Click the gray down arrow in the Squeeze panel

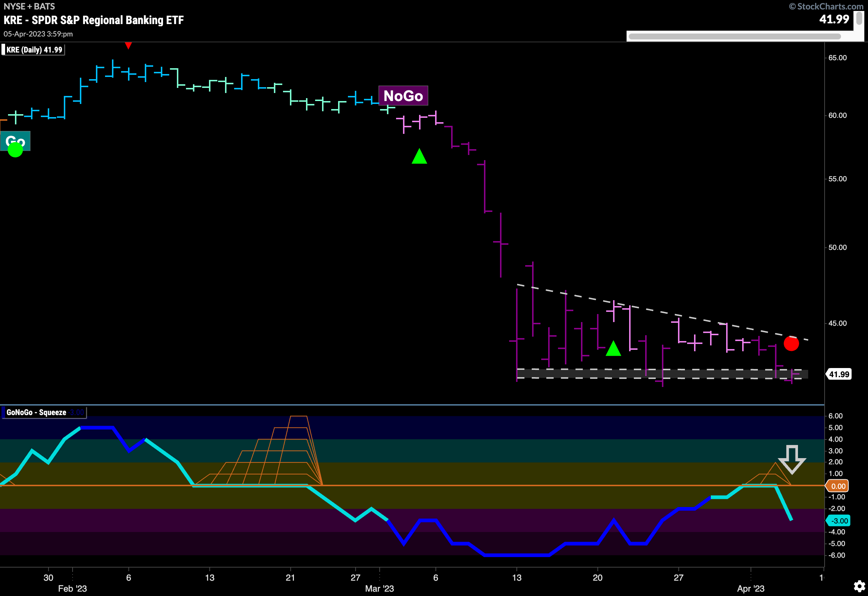click(791, 459)
